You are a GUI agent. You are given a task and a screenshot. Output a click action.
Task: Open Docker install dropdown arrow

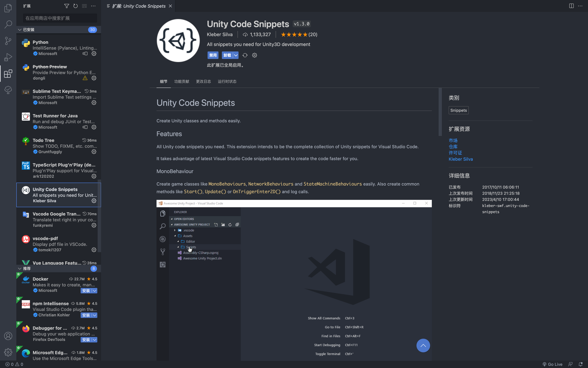tap(95, 291)
